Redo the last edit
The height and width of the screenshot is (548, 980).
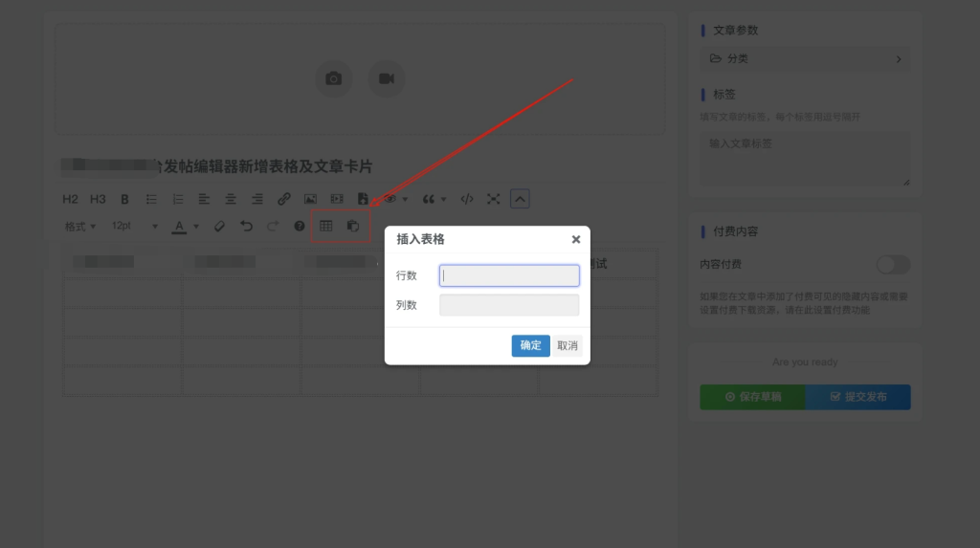point(273,227)
